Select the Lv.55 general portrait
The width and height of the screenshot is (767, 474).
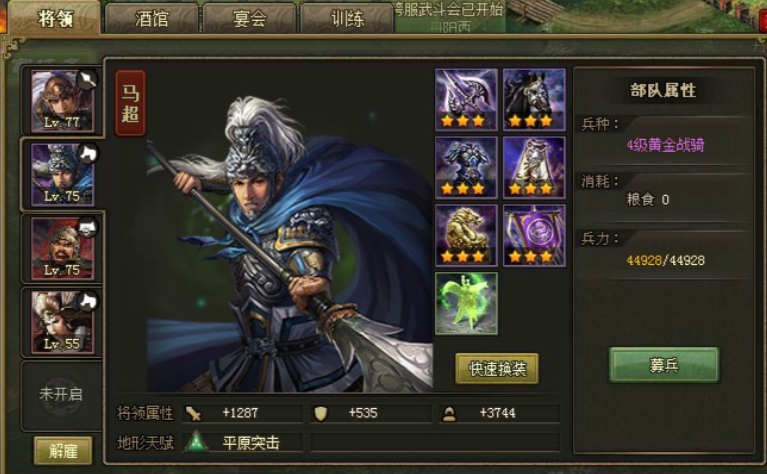point(62,322)
